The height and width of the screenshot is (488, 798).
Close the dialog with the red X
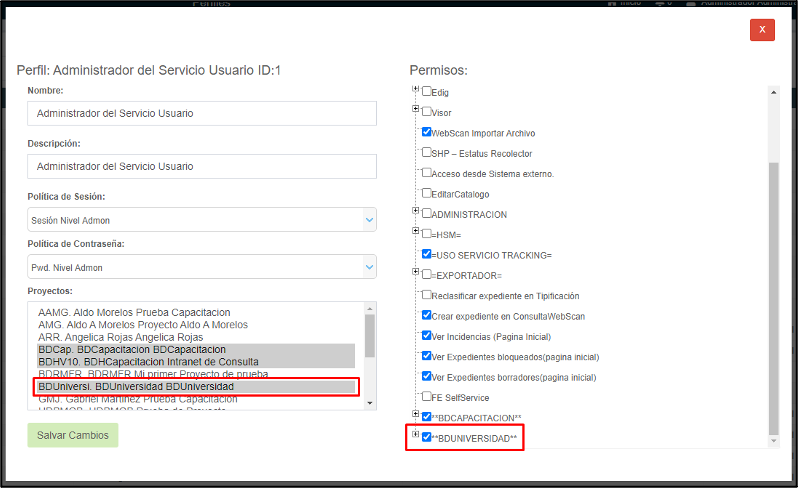[762, 30]
